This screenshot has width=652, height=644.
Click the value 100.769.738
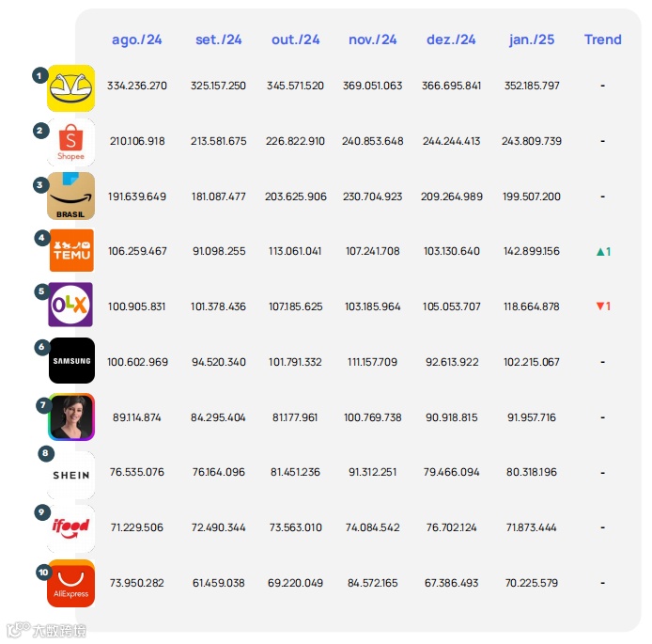coord(373,417)
